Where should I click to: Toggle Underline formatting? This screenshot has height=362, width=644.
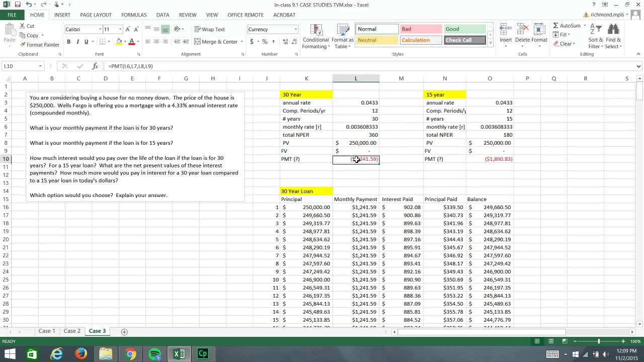(86, 42)
